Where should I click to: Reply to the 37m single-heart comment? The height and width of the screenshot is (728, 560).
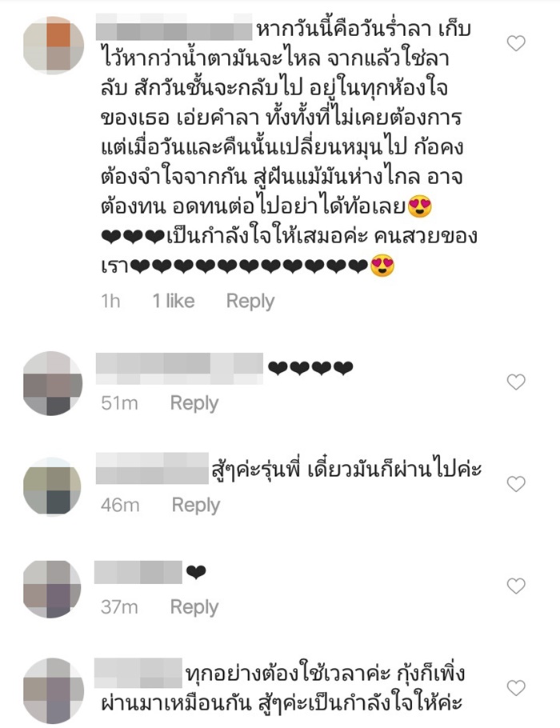[194, 607]
